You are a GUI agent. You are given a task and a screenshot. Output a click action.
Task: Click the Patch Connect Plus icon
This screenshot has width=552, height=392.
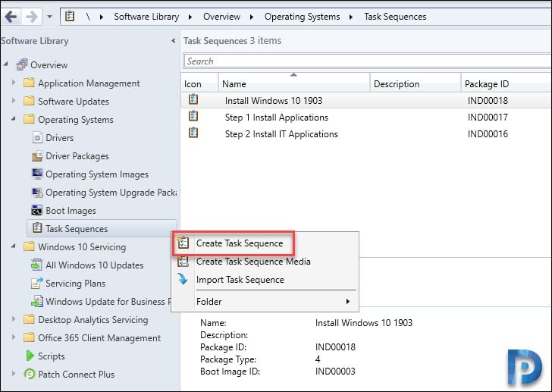[x=30, y=374]
